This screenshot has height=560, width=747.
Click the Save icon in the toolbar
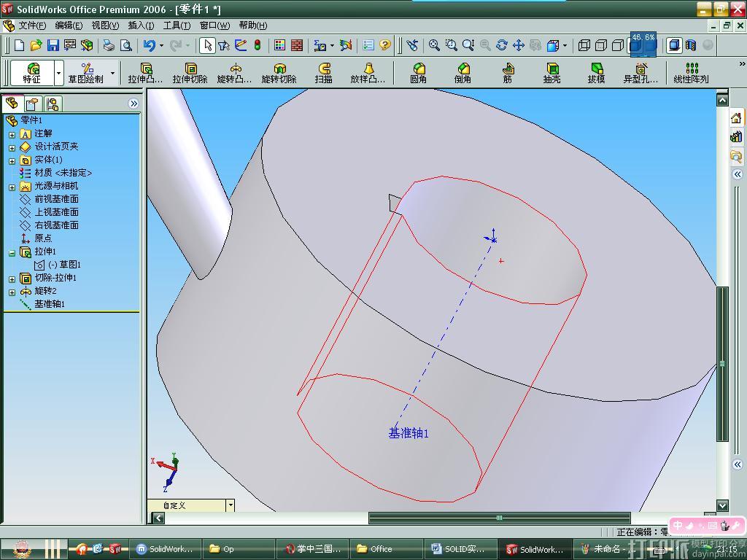tap(53, 45)
